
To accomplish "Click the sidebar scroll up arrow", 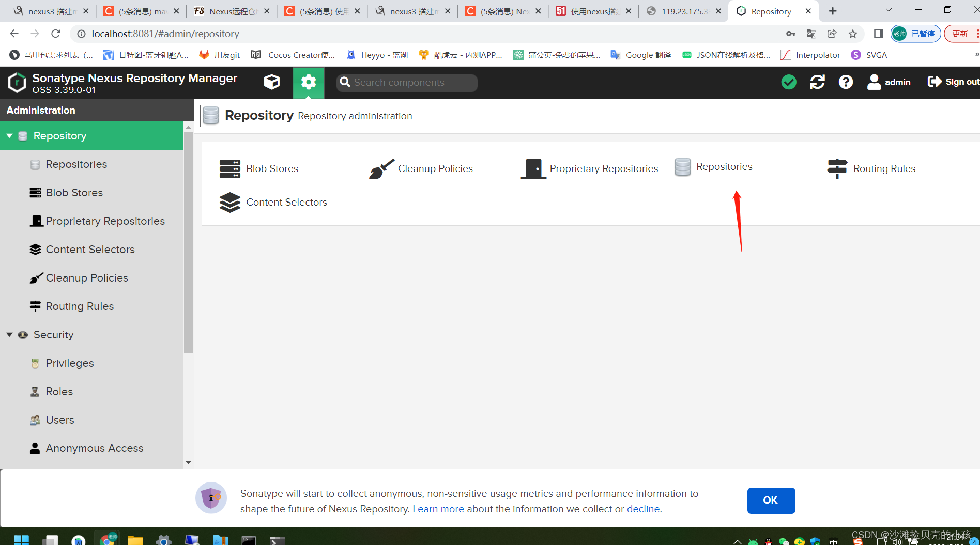I will click(188, 127).
